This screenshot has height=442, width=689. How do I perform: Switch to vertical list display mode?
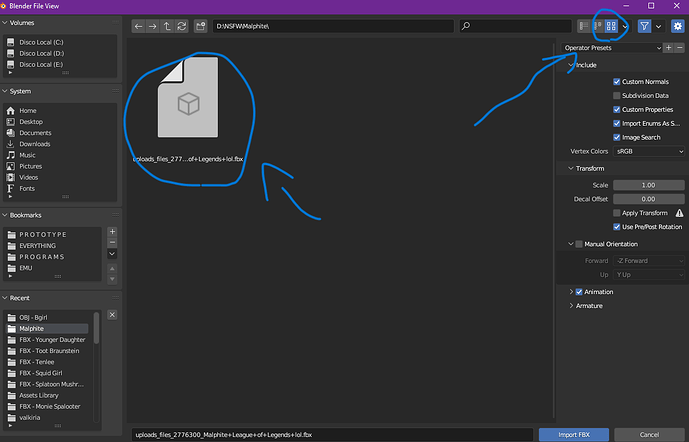tap(584, 26)
